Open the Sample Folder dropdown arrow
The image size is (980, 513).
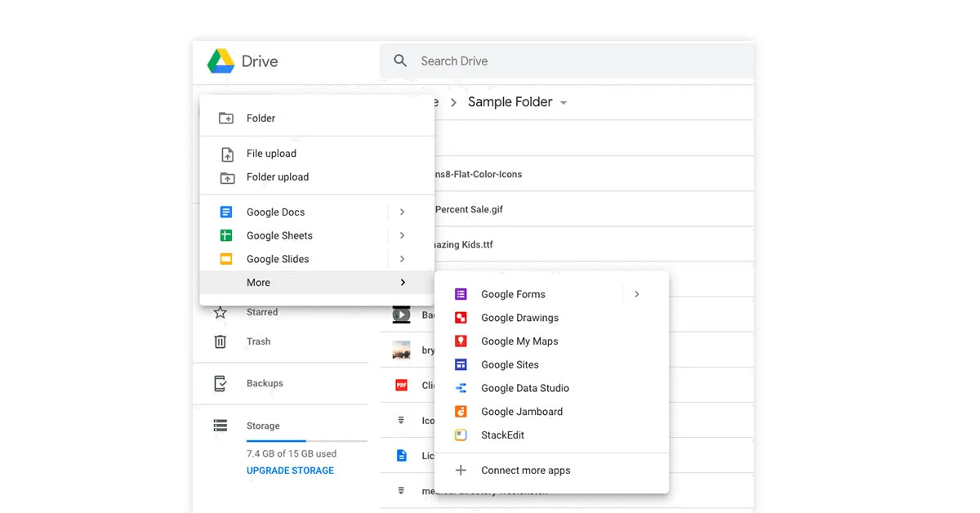point(563,102)
